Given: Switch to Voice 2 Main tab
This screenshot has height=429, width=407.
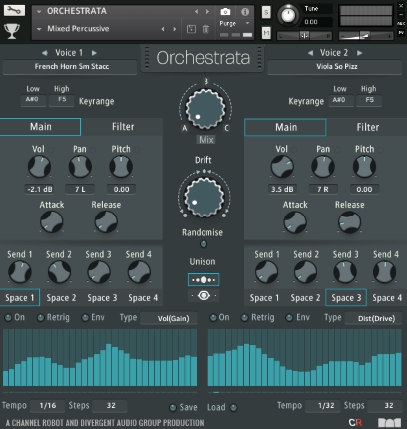Looking at the screenshot, I should (x=285, y=127).
